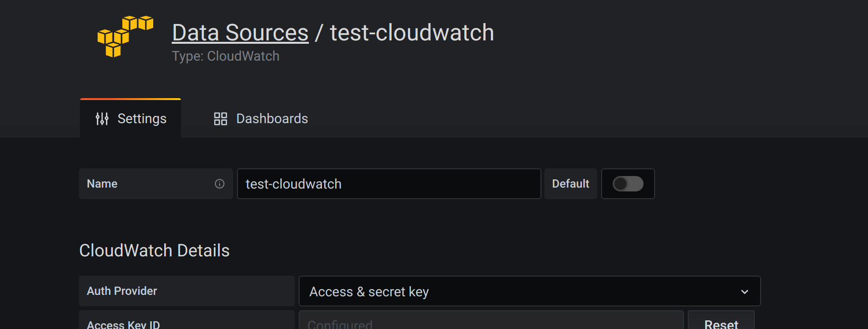Screen dimensions: 868x329
Task: Select the Settings sliders icon
Action: tap(102, 118)
